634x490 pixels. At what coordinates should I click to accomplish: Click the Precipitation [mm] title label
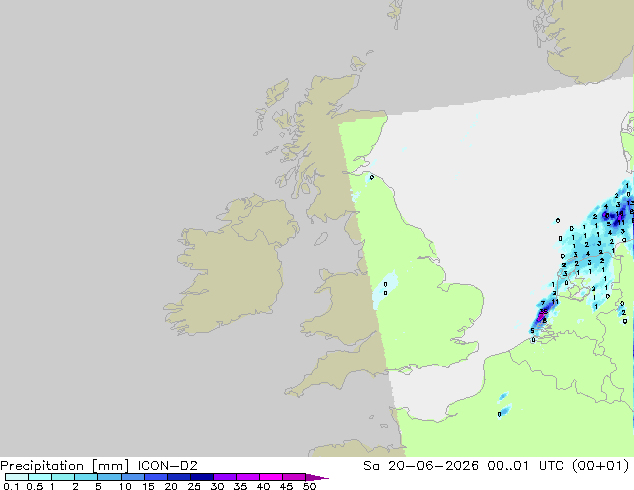(x=65, y=466)
